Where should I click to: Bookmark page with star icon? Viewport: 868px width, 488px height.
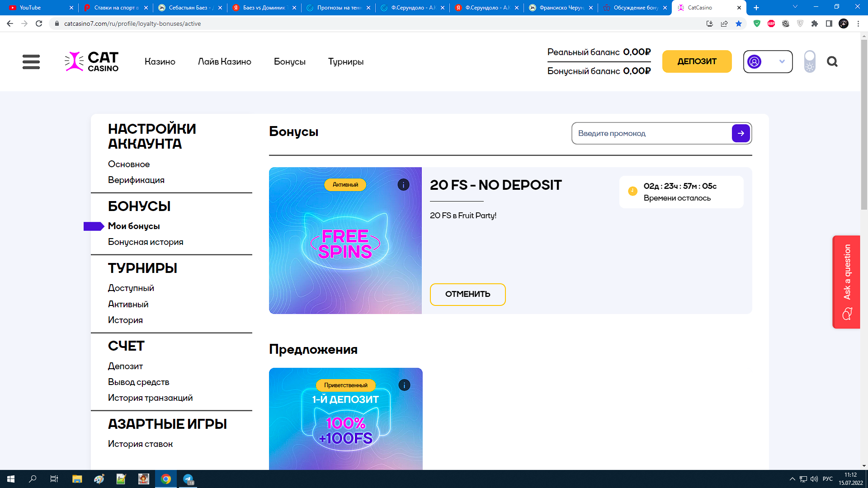[x=739, y=23]
